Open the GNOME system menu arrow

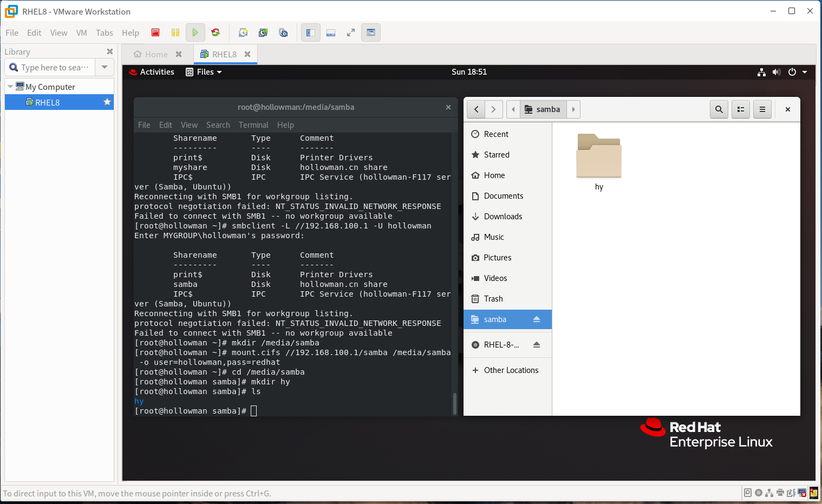(805, 72)
